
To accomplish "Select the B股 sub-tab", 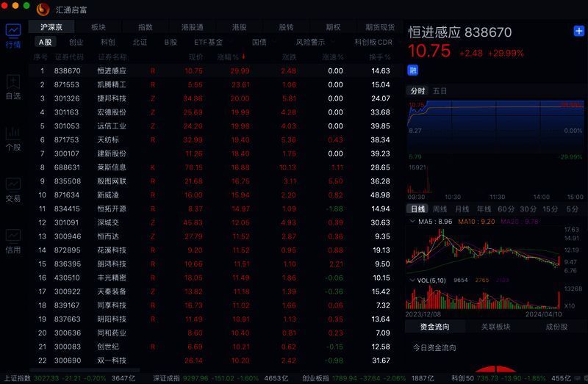I will (171, 42).
